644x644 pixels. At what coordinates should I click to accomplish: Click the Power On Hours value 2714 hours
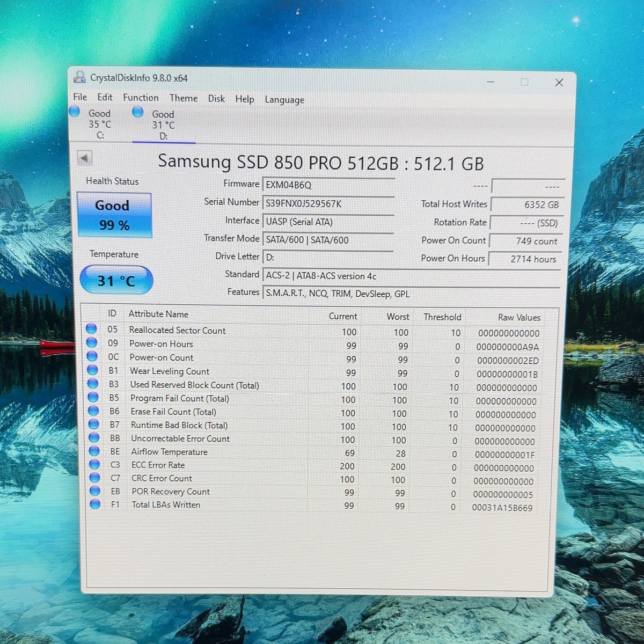coord(525,259)
